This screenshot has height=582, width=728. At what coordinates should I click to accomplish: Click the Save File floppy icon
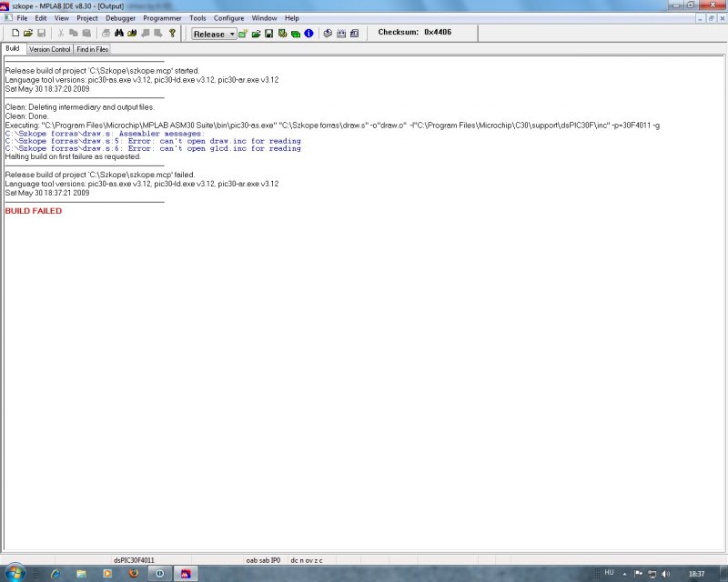point(41,33)
